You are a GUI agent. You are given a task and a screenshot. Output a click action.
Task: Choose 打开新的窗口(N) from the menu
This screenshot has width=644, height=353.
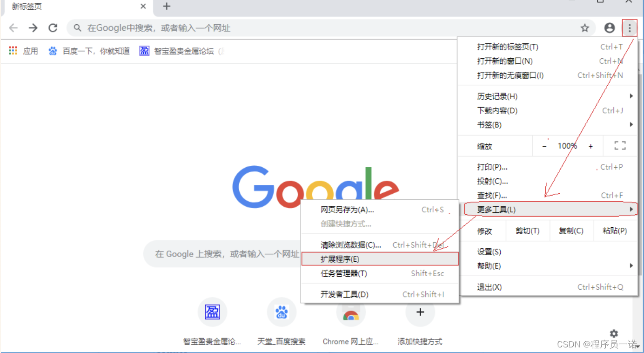[x=547, y=61]
